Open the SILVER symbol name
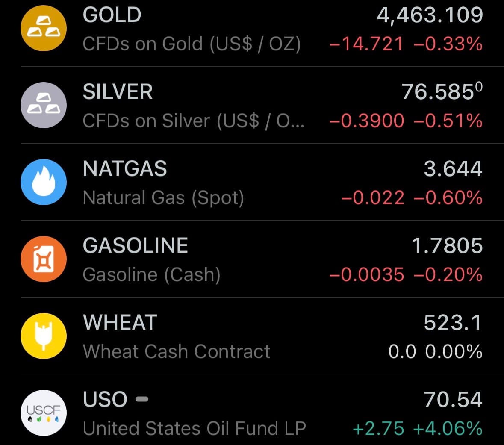The image size is (504, 445). coord(118,92)
